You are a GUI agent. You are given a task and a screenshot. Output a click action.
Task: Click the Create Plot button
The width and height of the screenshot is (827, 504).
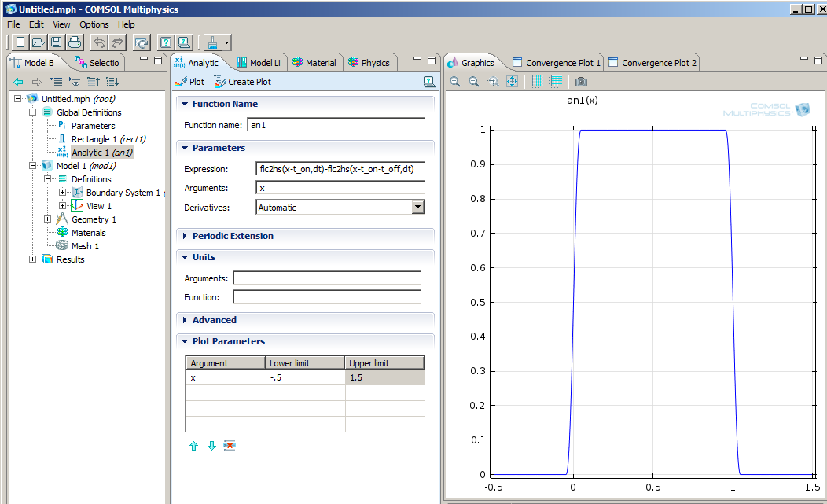pyautogui.click(x=243, y=82)
